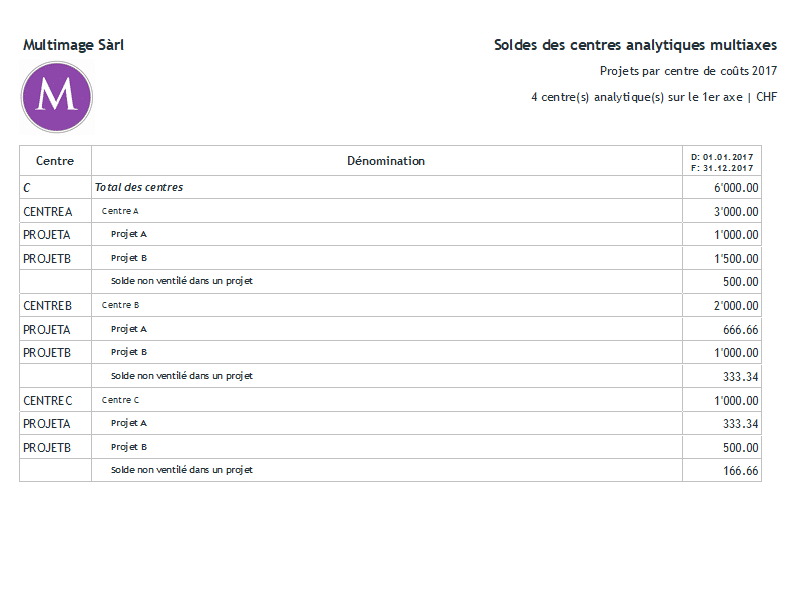Screen dimensions: 800x609
Task: Select the CENTREC code cell
Action: coord(48,400)
